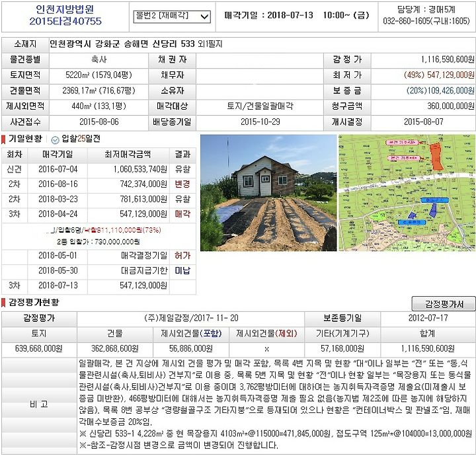Image resolution: width=476 pixels, height=456 pixels.
Task: Click the appraiser (주)제일감정/2017-11-20 cell
Action: (191, 319)
